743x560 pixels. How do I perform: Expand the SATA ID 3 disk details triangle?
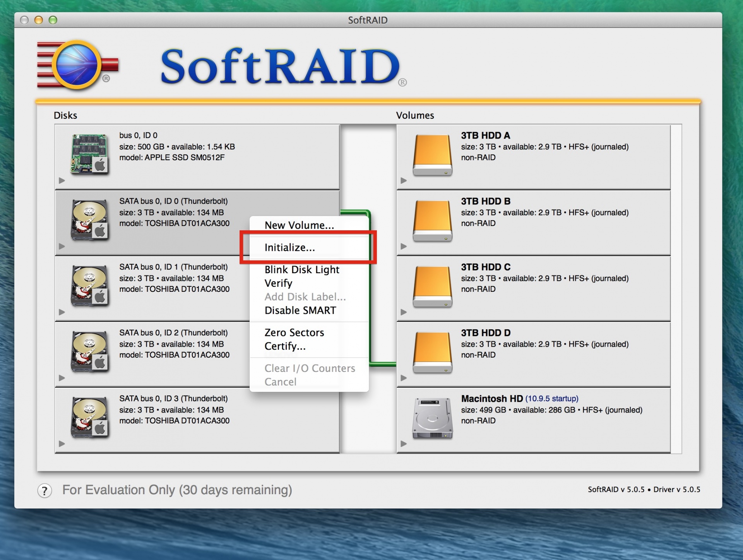(x=62, y=444)
